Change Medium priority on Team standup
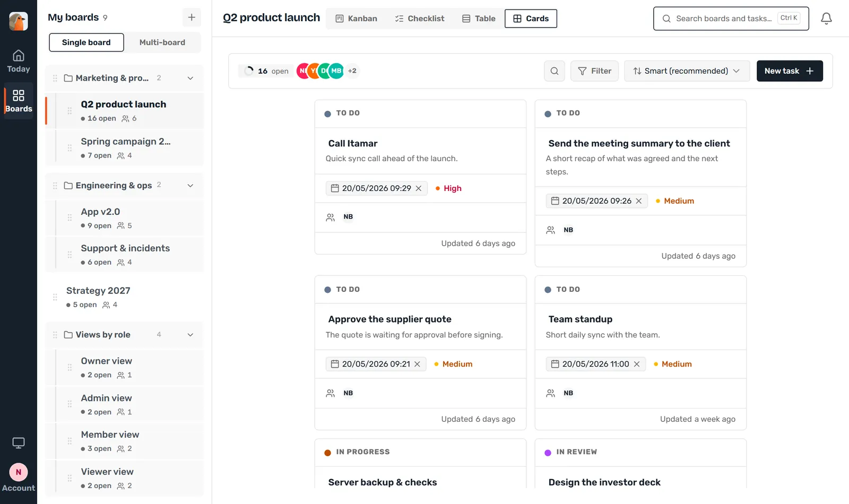 point(673,364)
